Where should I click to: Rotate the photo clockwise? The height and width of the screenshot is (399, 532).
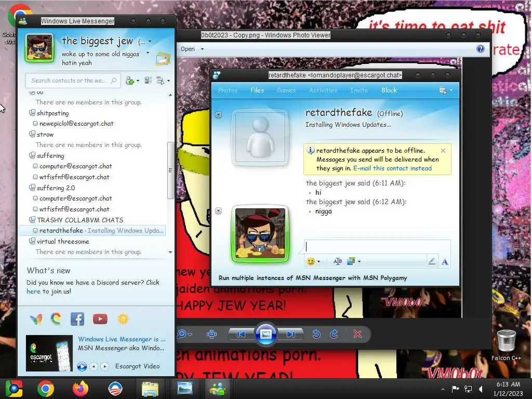[334, 334]
